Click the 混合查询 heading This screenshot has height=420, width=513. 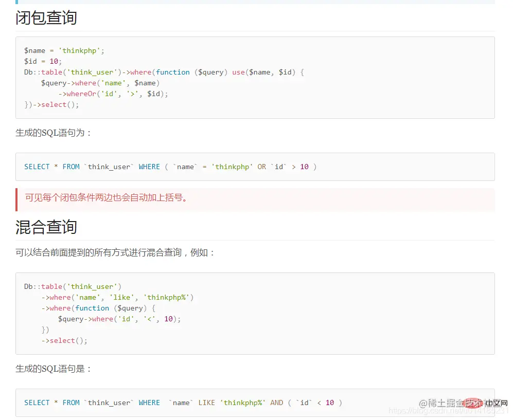[46, 227]
